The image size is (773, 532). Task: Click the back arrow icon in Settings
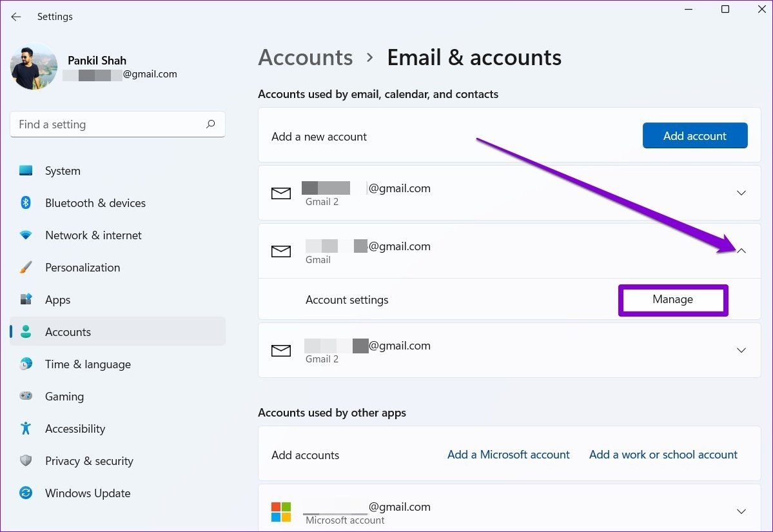pyautogui.click(x=15, y=17)
